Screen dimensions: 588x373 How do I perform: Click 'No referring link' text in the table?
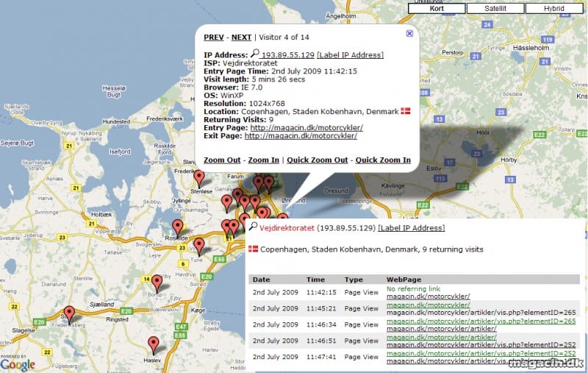tap(414, 289)
